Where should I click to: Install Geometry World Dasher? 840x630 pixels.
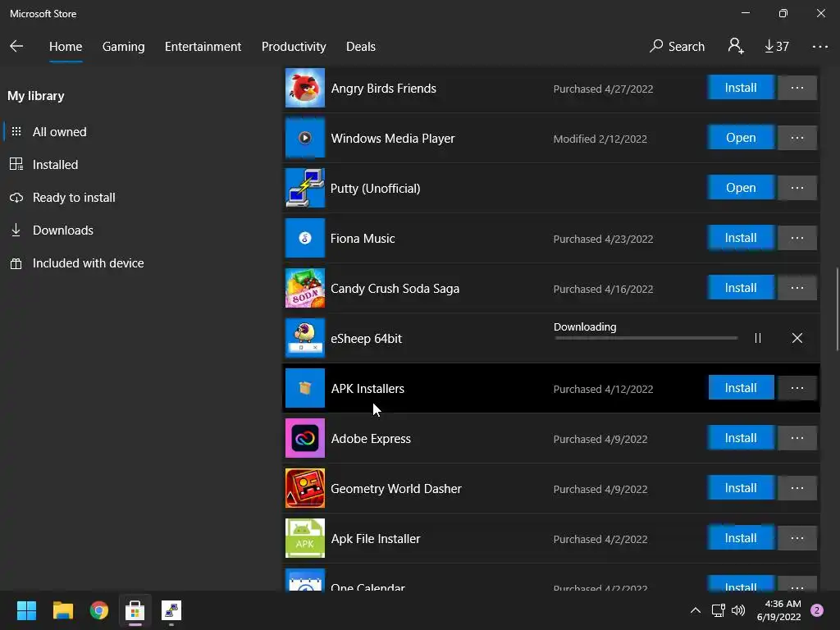741,488
